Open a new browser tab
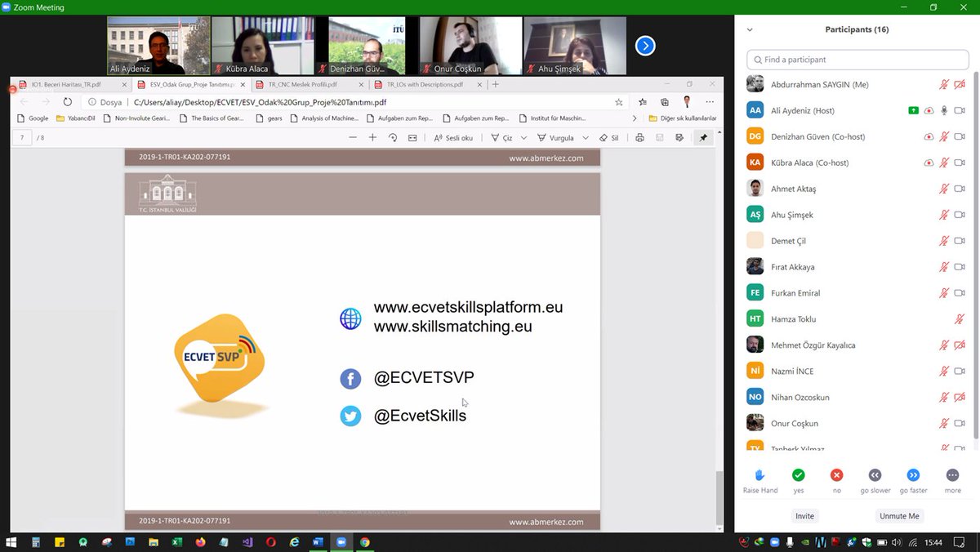This screenshot has width=980, height=552. pyautogui.click(x=496, y=84)
